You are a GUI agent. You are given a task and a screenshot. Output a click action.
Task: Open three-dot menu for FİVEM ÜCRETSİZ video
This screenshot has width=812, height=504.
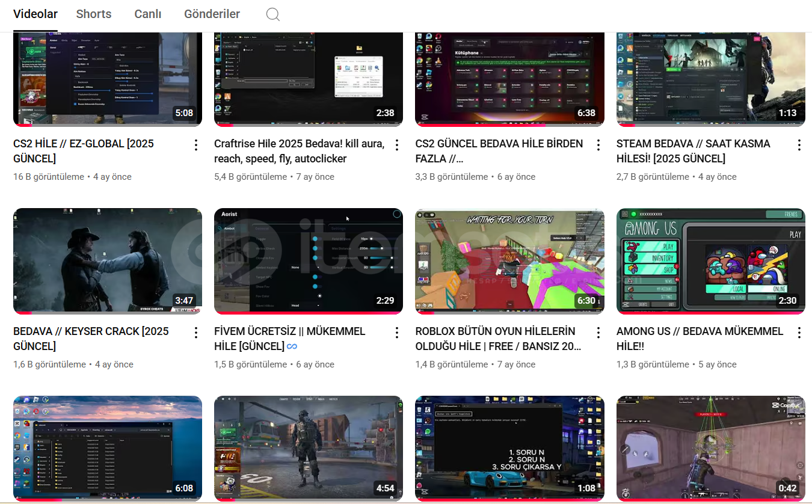tap(396, 333)
